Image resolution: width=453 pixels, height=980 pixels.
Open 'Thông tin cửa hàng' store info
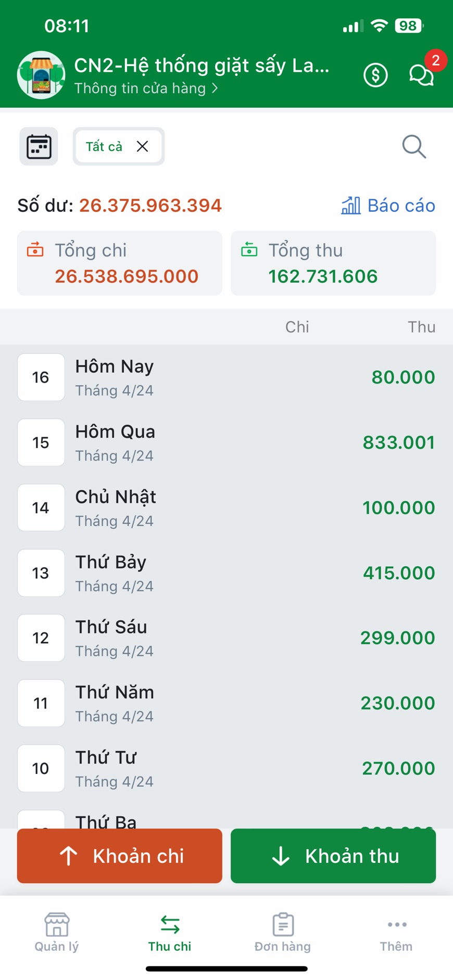[x=146, y=88]
